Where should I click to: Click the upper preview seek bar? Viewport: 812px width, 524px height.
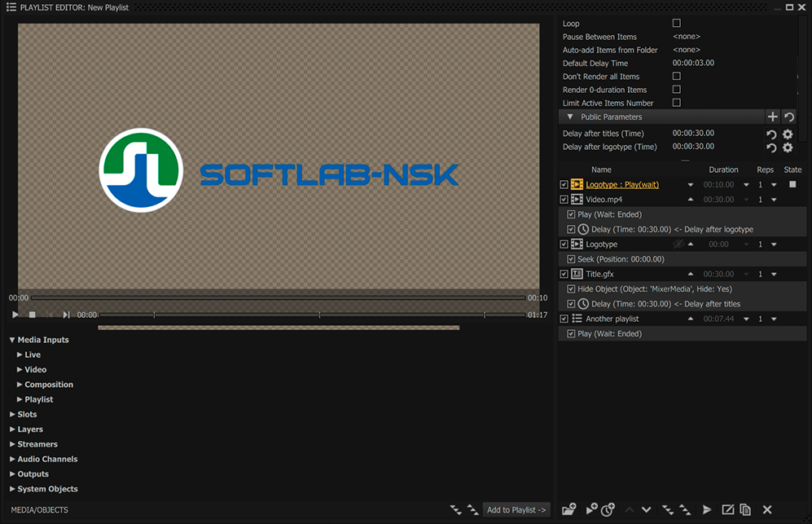pos(278,297)
